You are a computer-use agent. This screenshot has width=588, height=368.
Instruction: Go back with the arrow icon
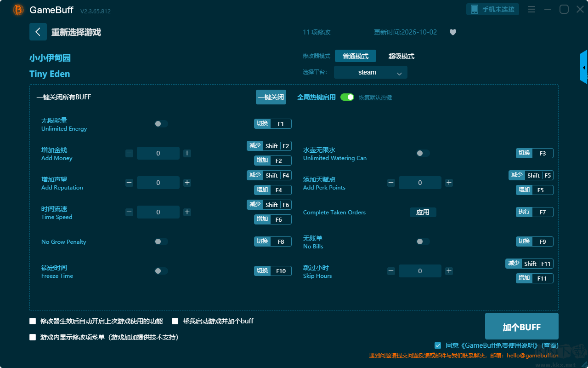coord(38,32)
